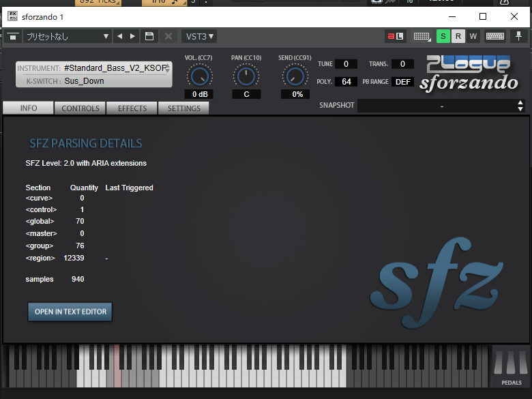
Task: Click the POLY. value 64
Action: point(346,82)
